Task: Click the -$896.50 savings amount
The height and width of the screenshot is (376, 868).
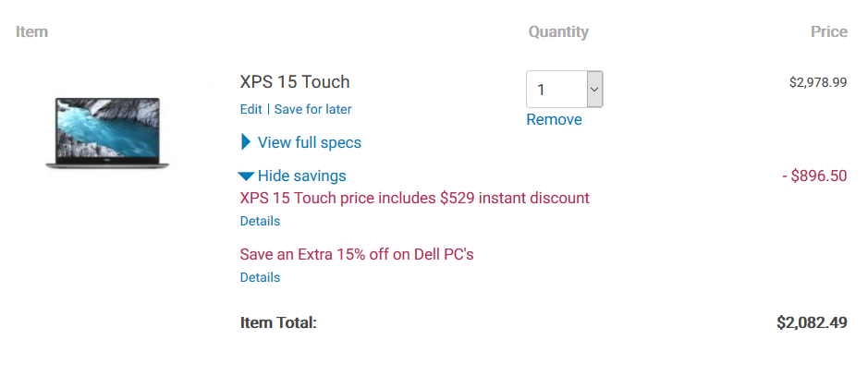Action: pos(814,176)
